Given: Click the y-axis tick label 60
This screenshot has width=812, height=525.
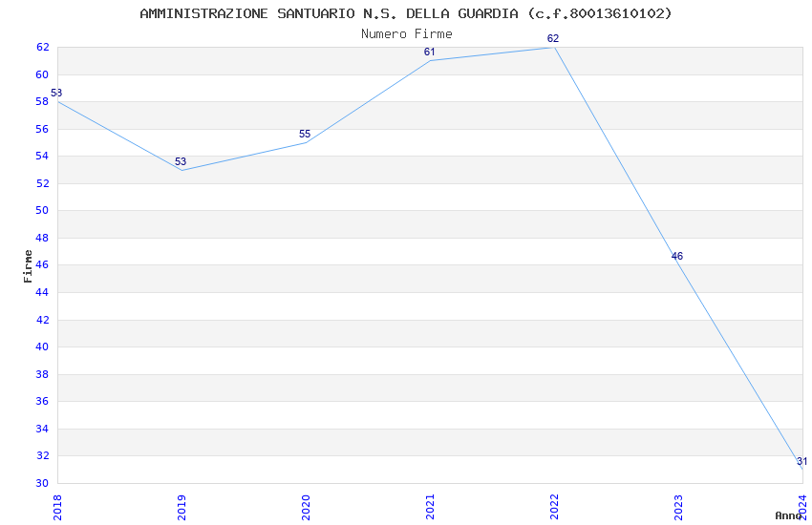Looking at the screenshot, I should 42,74.
